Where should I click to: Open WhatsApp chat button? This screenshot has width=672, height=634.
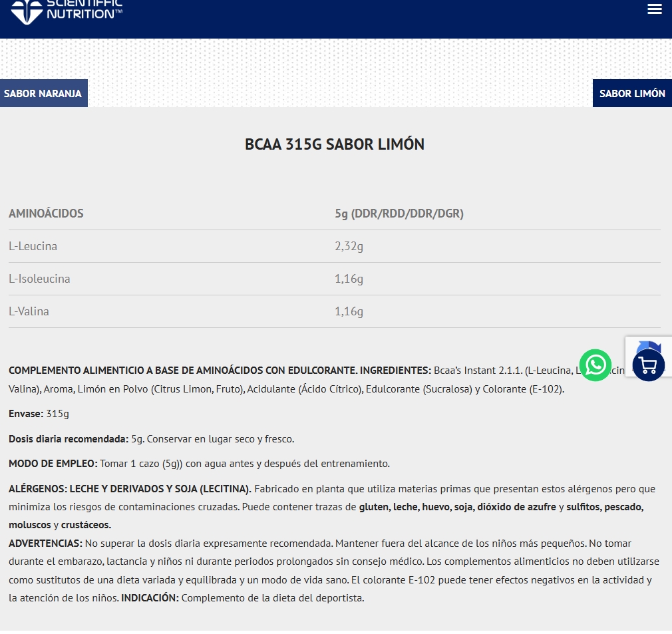click(595, 365)
